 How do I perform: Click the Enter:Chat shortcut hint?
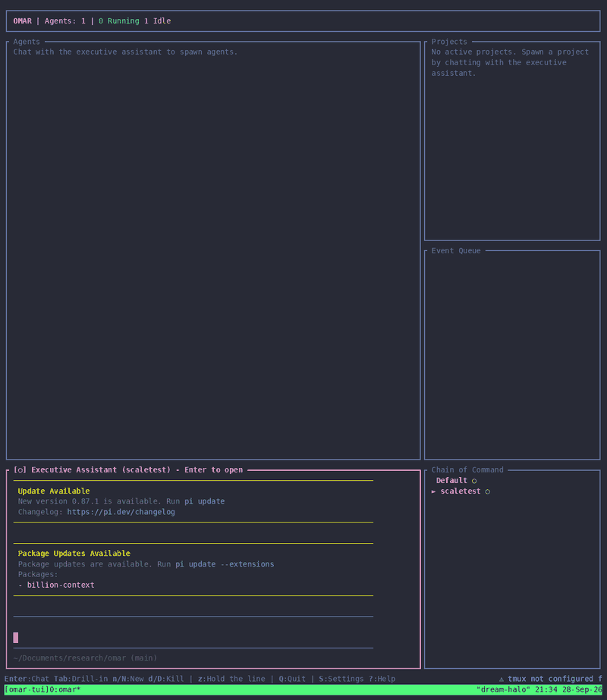pos(27,679)
